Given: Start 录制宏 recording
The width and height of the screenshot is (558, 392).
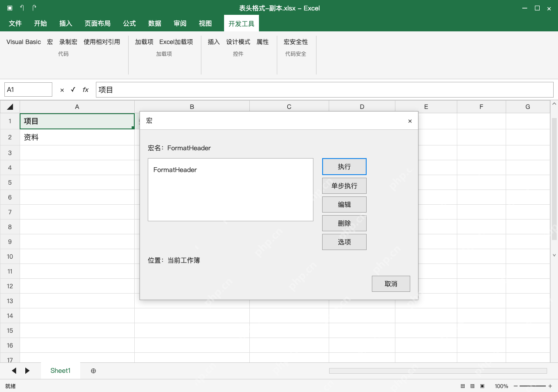Looking at the screenshot, I should click(x=68, y=42).
